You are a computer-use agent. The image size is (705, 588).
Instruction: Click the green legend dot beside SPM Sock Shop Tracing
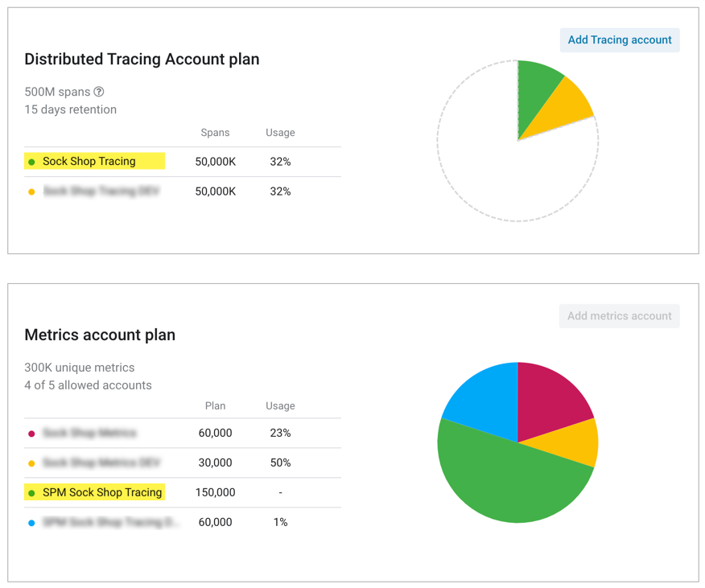pyautogui.click(x=31, y=492)
